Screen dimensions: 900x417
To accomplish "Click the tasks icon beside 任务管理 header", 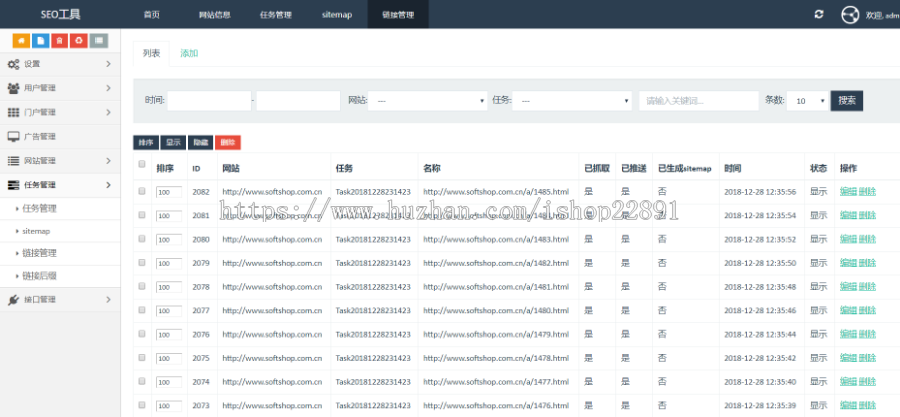I will [x=13, y=185].
